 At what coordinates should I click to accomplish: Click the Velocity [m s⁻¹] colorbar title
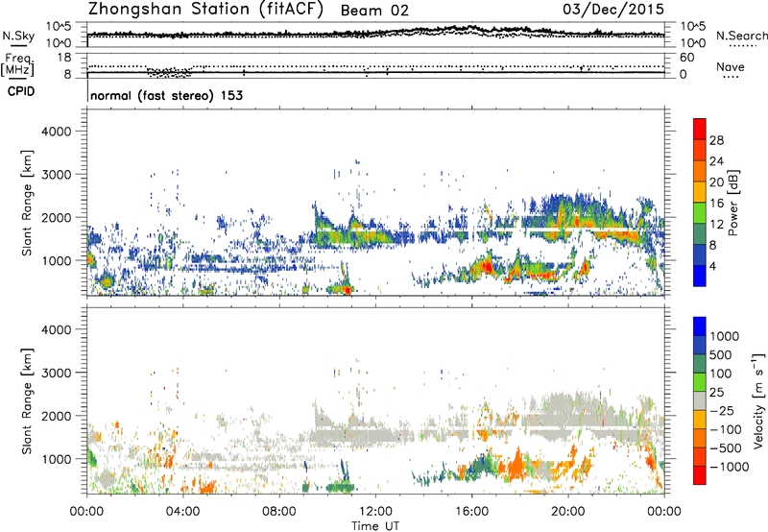(758, 400)
